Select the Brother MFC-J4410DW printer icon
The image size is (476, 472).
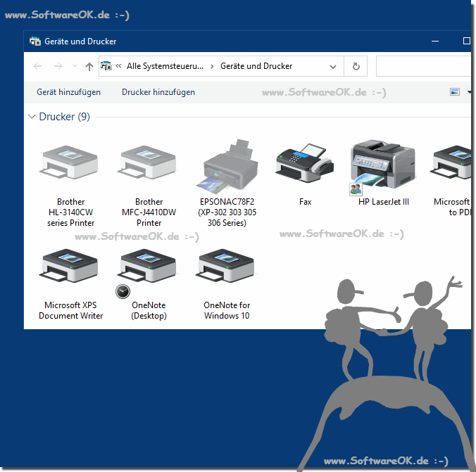coord(148,162)
